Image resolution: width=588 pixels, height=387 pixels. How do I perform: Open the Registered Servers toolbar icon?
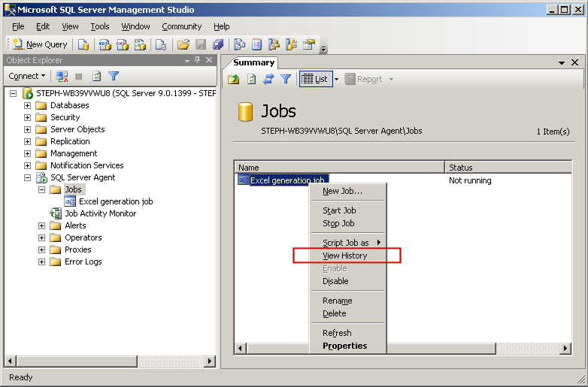pyautogui.click(x=239, y=44)
